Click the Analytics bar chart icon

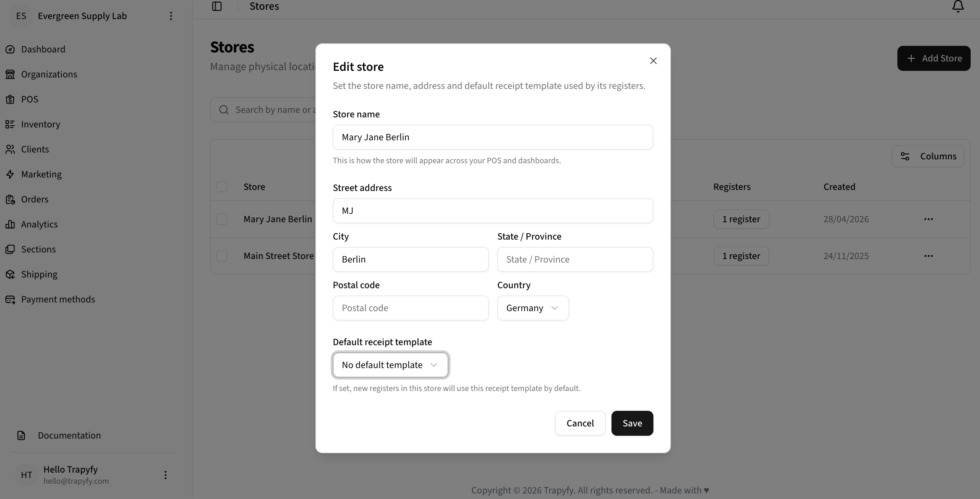[10, 224]
